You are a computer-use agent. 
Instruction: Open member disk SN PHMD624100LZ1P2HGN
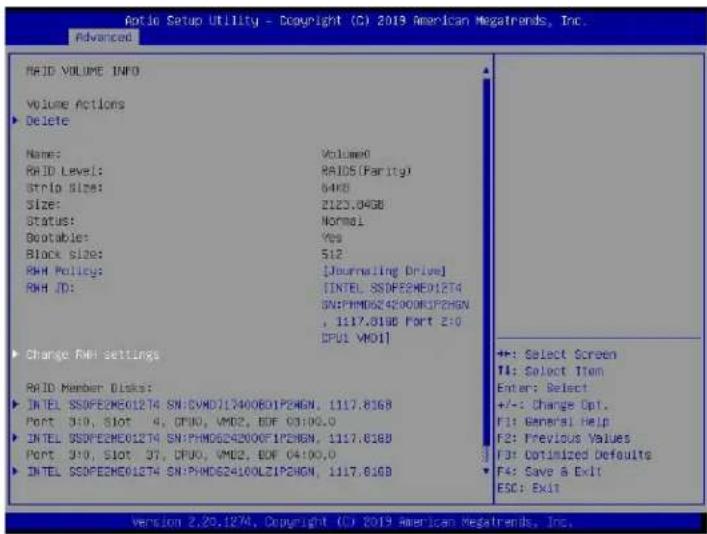click(x=209, y=472)
